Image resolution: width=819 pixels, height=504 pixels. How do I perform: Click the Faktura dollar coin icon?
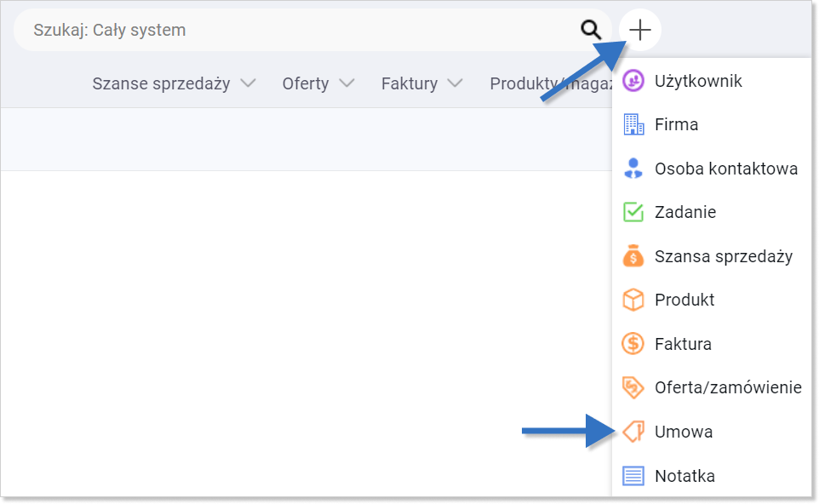point(633,344)
